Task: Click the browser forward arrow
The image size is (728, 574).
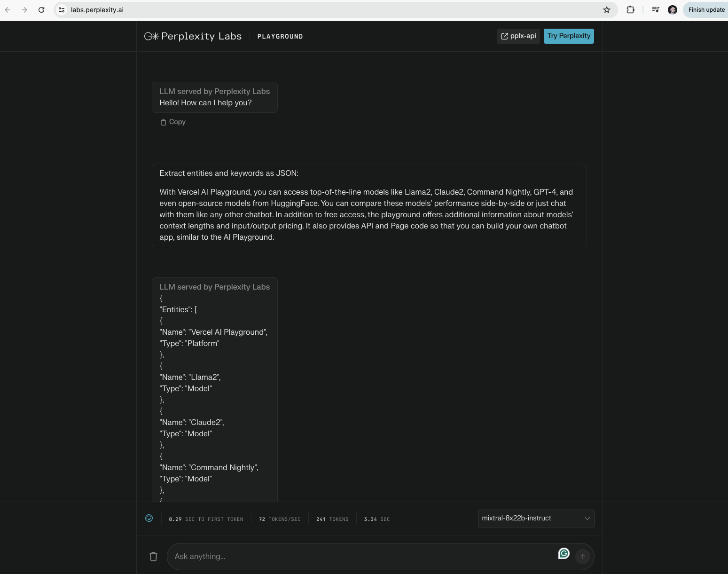Action: [24, 10]
